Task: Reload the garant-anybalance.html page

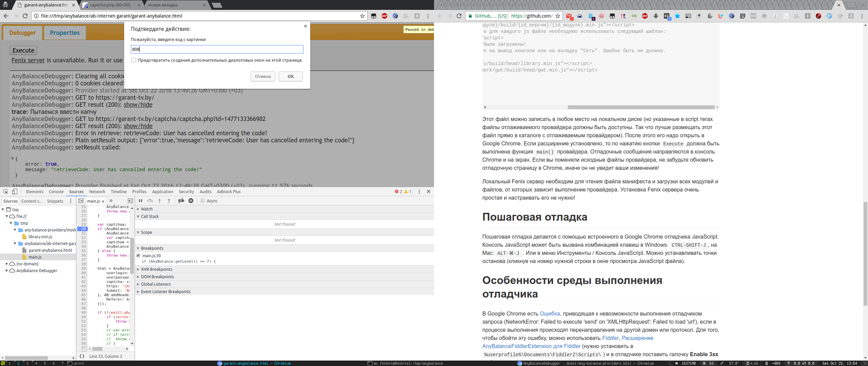Action: click(25, 16)
